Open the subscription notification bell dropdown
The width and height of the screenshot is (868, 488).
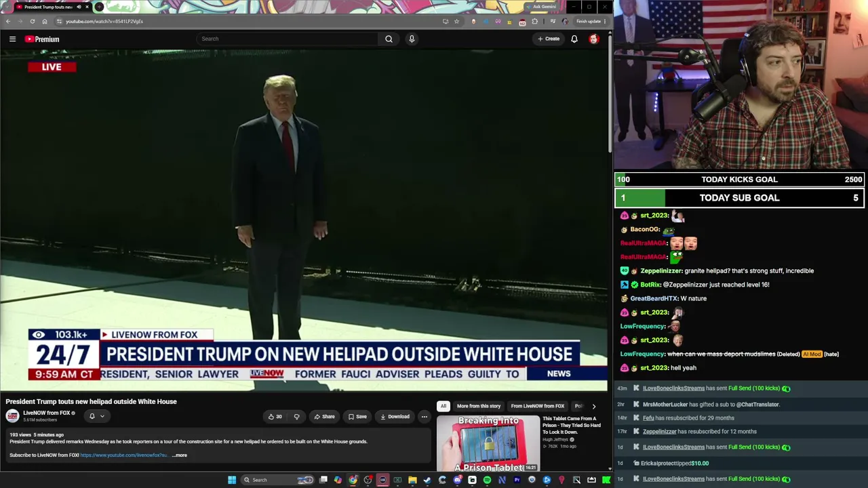click(x=96, y=416)
